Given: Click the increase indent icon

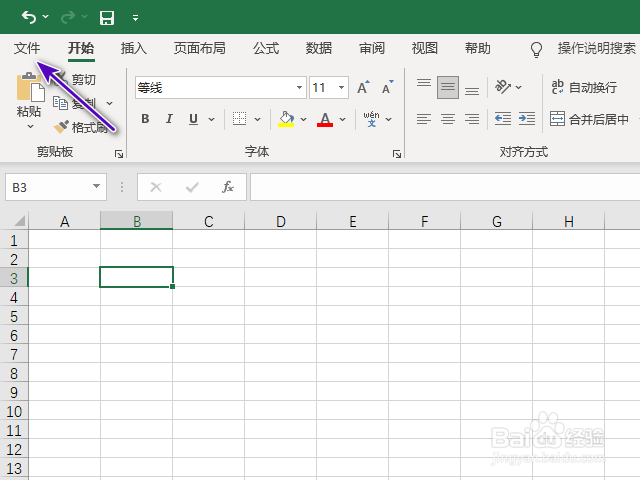Looking at the screenshot, I should click(527, 119).
